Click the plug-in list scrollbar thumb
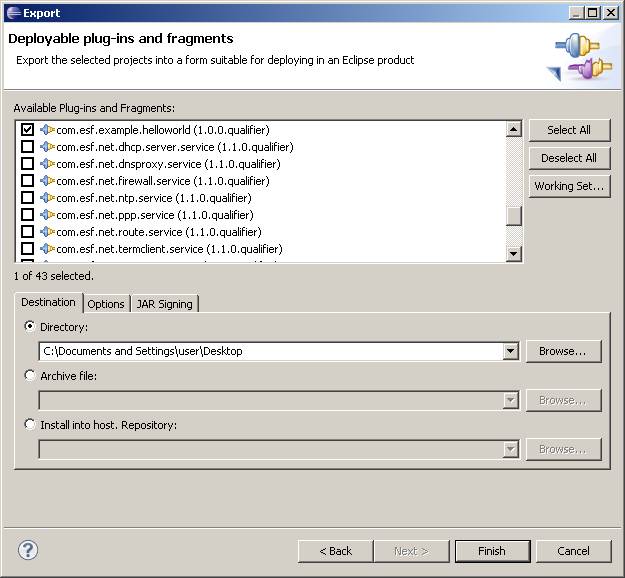This screenshot has height=578, width=625. click(x=514, y=216)
